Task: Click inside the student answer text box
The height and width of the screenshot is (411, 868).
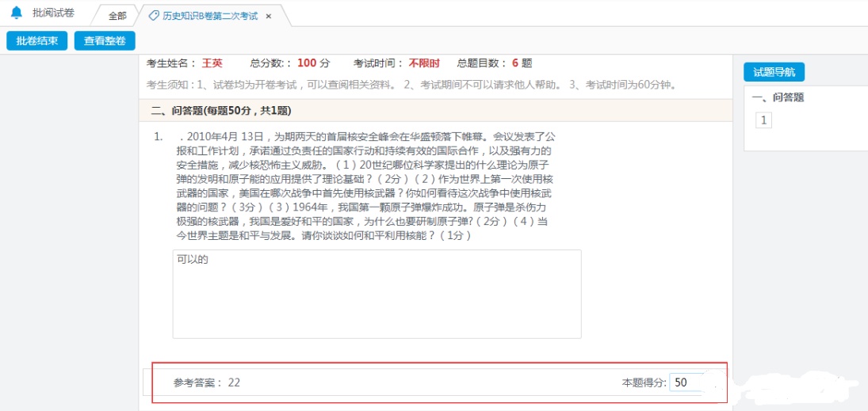Action: point(377,294)
